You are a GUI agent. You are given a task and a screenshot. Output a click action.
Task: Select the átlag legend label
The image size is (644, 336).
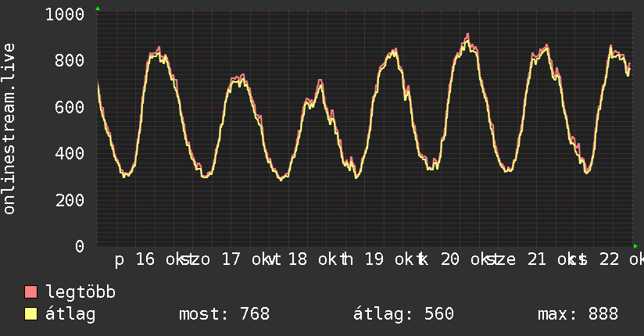[70, 314]
